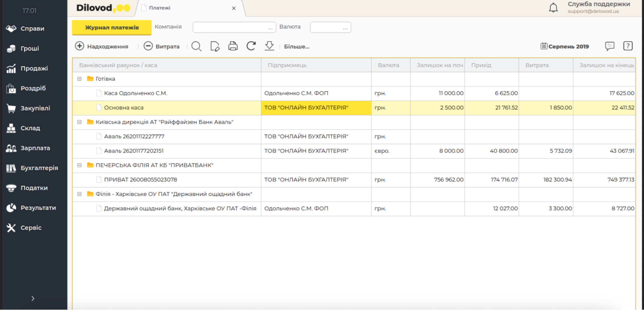Open the chat comments icon
644x310 pixels.
point(610,46)
